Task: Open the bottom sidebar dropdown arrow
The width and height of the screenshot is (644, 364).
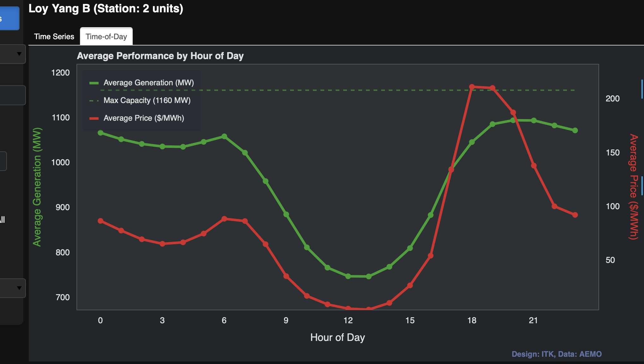Action: [19, 288]
